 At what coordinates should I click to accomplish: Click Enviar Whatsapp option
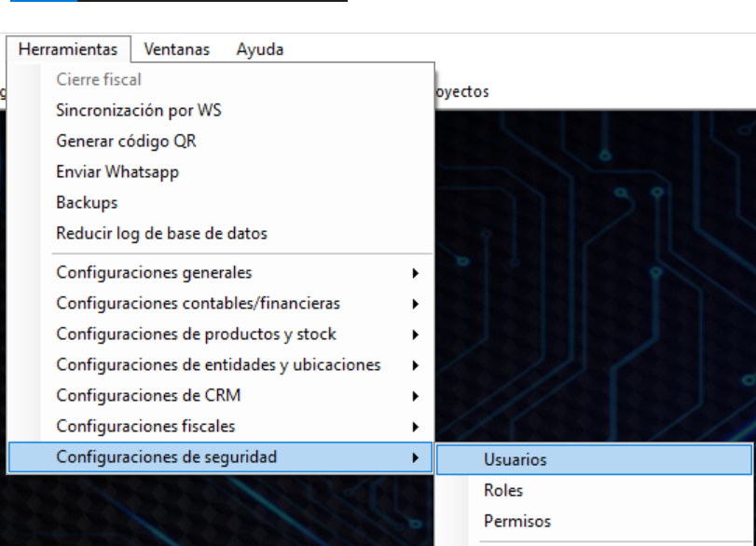point(117,172)
